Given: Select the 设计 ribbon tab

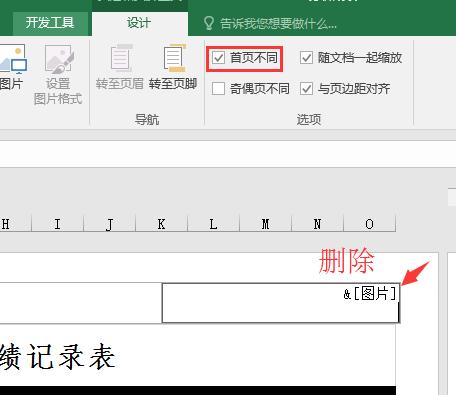Looking at the screenshot, I should (x=140, y=23).
